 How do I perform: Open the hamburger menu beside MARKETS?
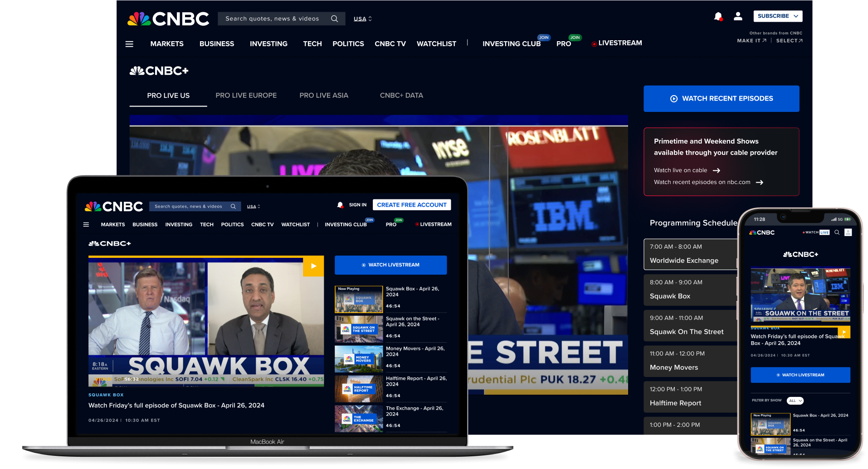(129, 44)
